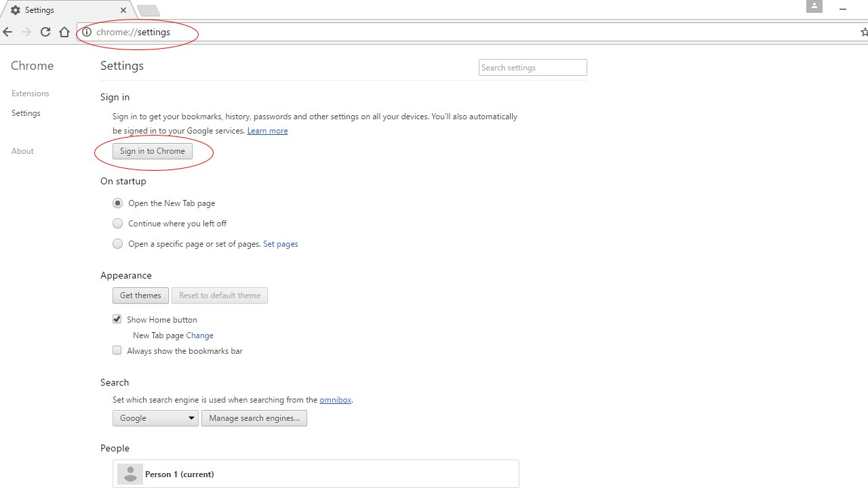
Task: Select Person 1 (current) row
Action: pyautogui.click(x=316, y=474)
